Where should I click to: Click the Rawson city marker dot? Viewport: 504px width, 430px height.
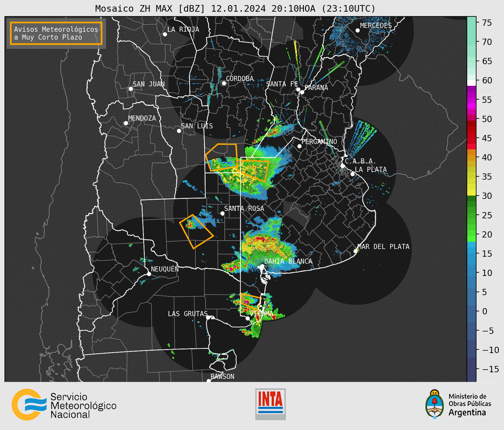(x=209, y=381)
